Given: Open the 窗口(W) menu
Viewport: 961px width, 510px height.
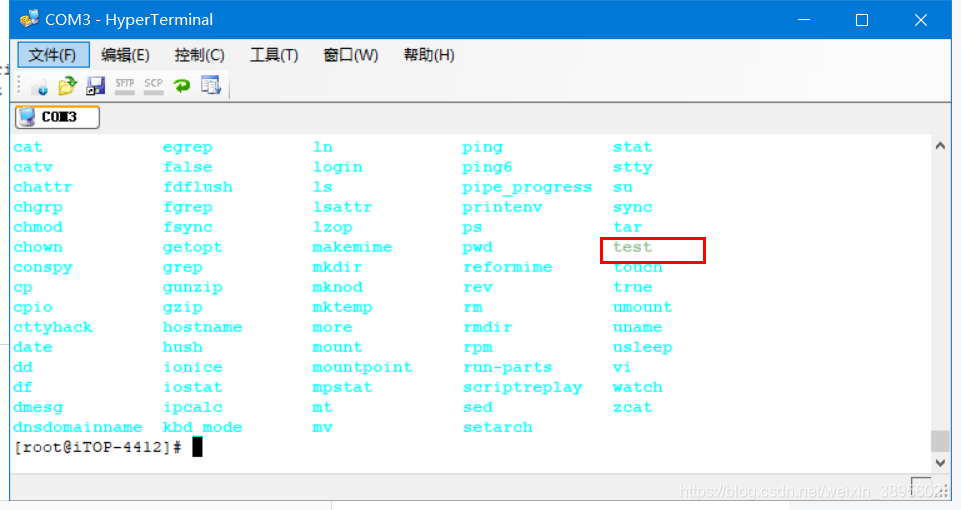Looking at the screenshot, I should pyautogui.click(x=351, y=55).
